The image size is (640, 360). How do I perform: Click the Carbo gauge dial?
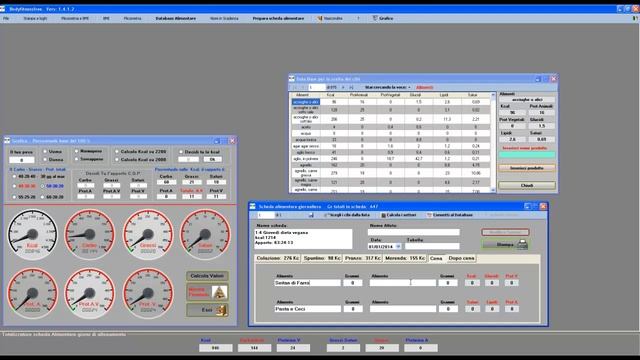coord(89,235)
